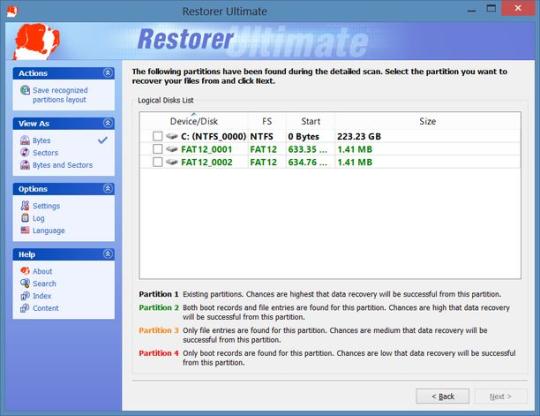Click the Bytes view icon

point(25,140)
